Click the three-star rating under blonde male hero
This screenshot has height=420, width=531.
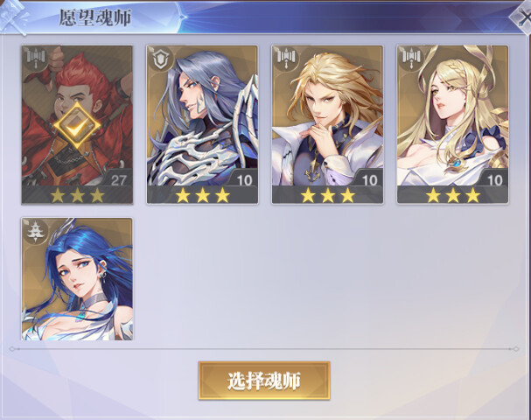pos(328,195)
